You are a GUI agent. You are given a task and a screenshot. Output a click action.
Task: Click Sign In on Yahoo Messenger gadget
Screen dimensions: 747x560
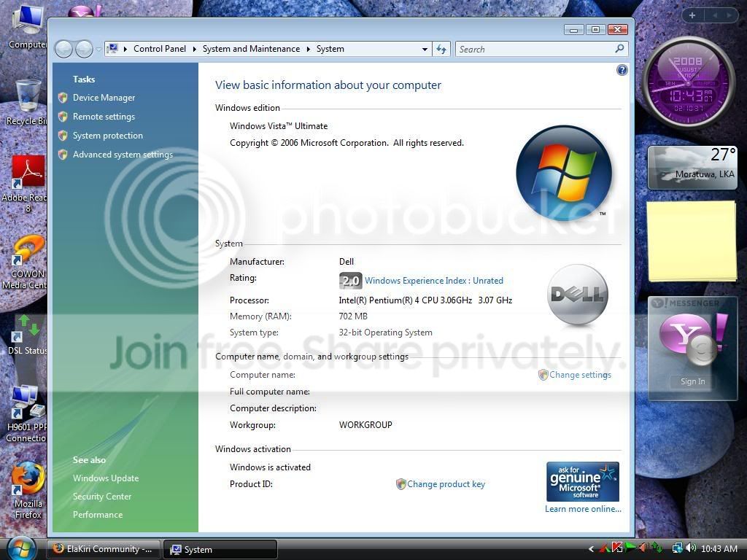pos(692,381)
